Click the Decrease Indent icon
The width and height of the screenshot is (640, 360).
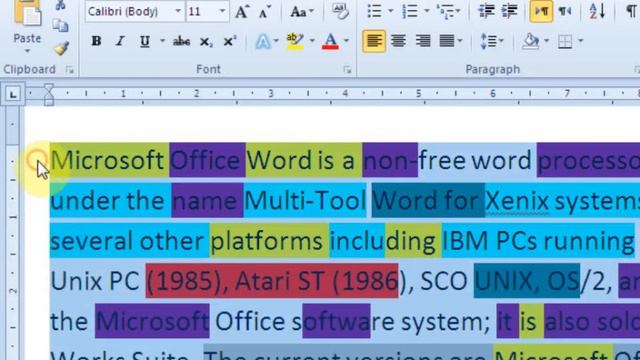point(486,11)
